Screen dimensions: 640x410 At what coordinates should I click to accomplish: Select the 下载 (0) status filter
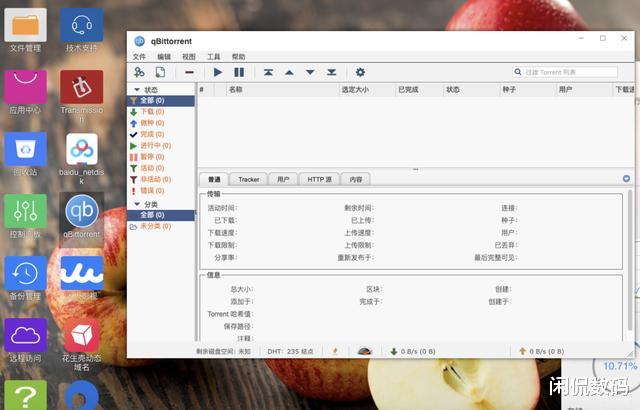pos(161,112)
